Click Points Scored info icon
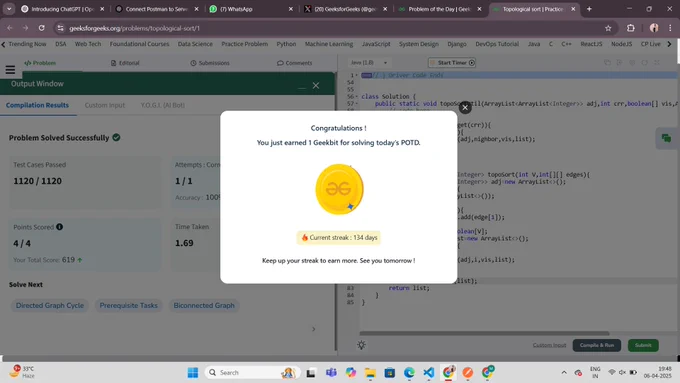Screen dimensions: 680x383 pyautogui.click(x=59, y=227)
